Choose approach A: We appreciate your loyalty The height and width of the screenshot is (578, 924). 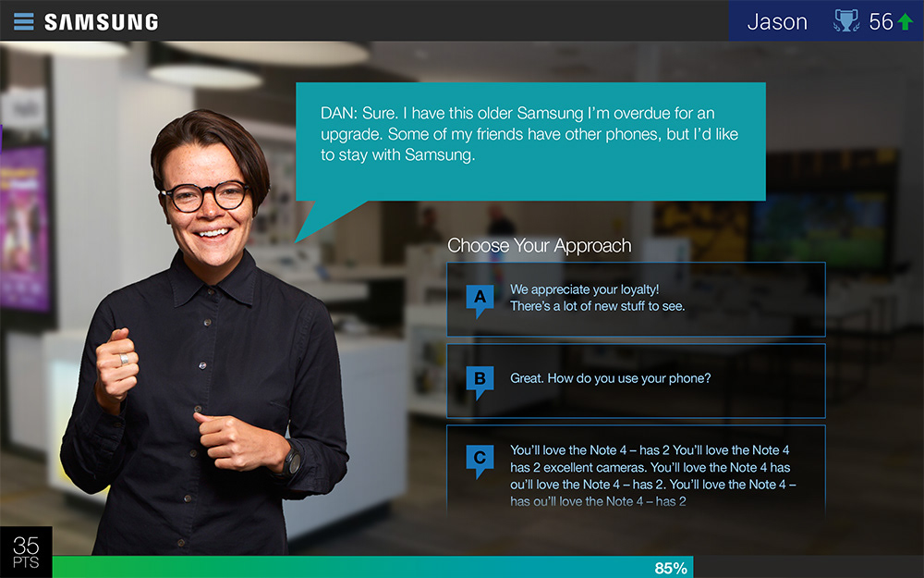tap(636, 300)
